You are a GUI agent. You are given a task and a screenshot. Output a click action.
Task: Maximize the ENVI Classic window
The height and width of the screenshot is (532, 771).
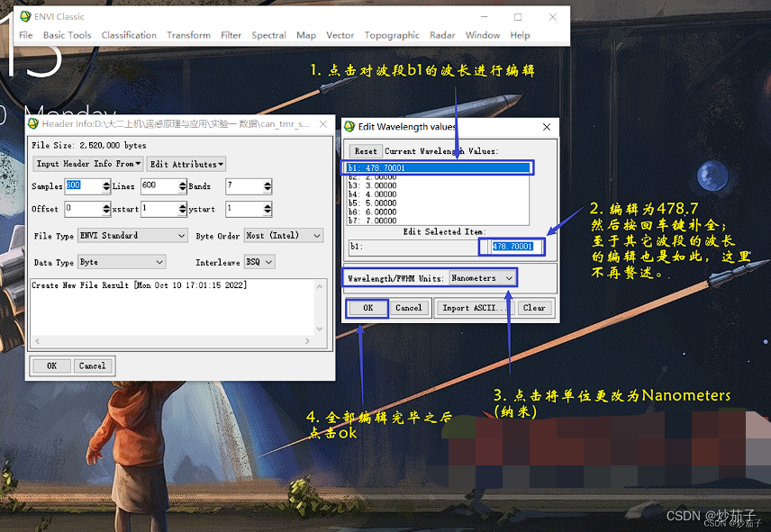coord(518,17)
